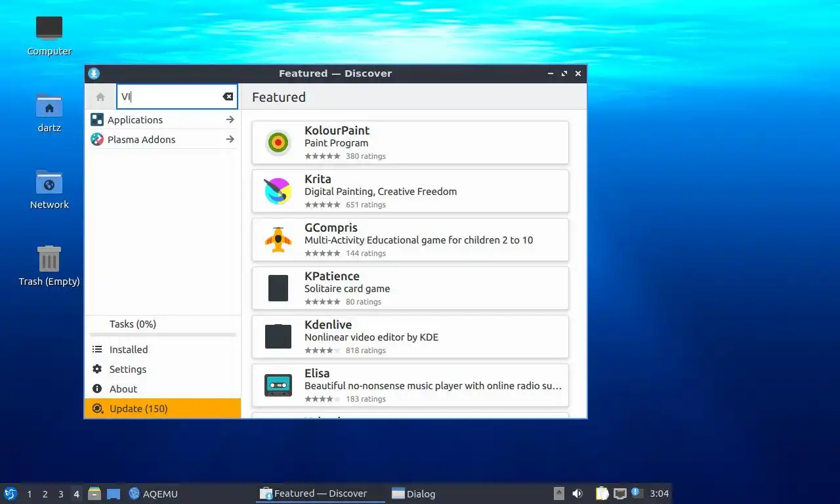Open Discover Settings page

click(x=162, y=369)
